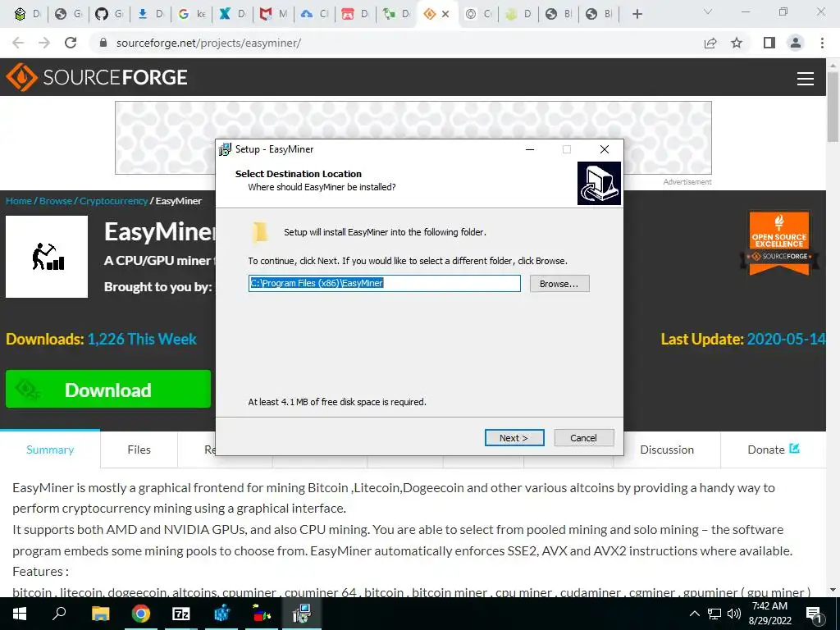Click the Open Source Excellence badge

[x=779, y=242]
